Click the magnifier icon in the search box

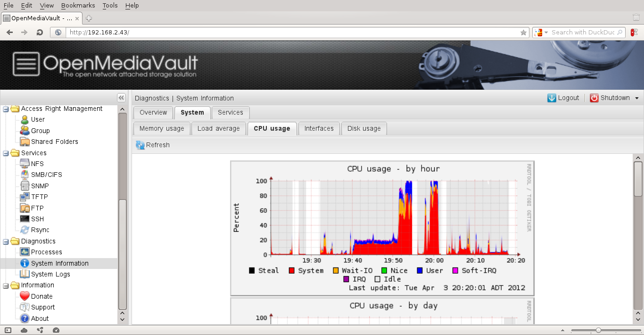620,33
